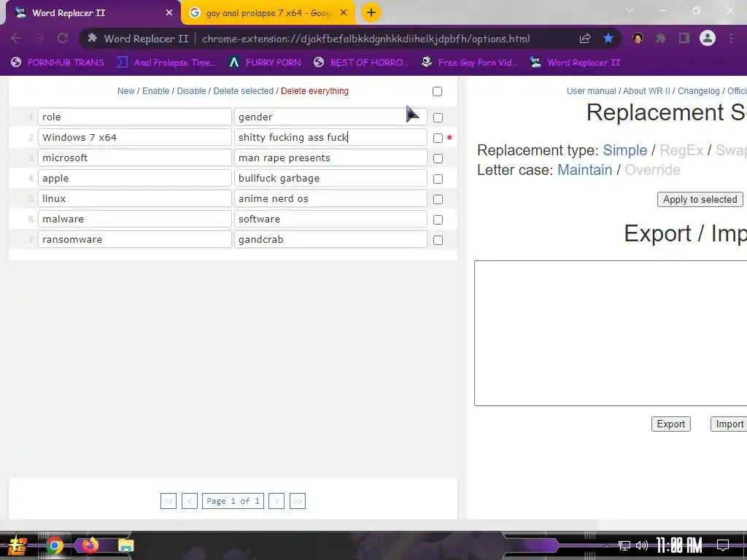This screenshot has width=747, height=560.
Task: Click the Export / Import text area
Action: click(611, 333)
